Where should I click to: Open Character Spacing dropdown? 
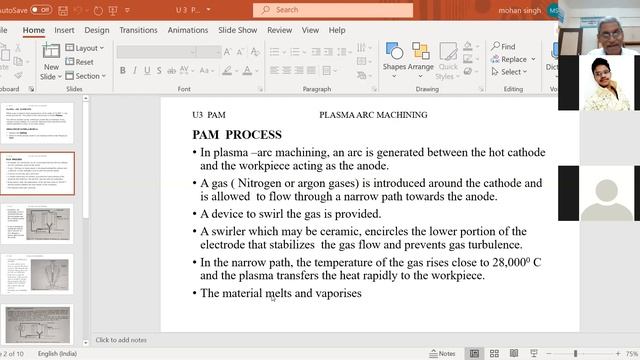[186, 71]
